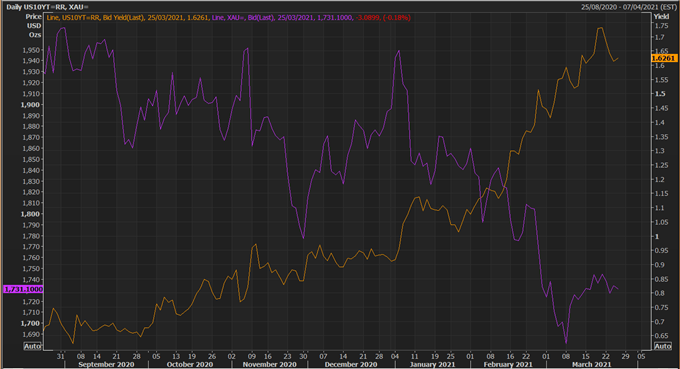This screenshot has height=369, width=680.
Task: Click the 1,800 tick on price axis
Action: [x=30, y=214]
